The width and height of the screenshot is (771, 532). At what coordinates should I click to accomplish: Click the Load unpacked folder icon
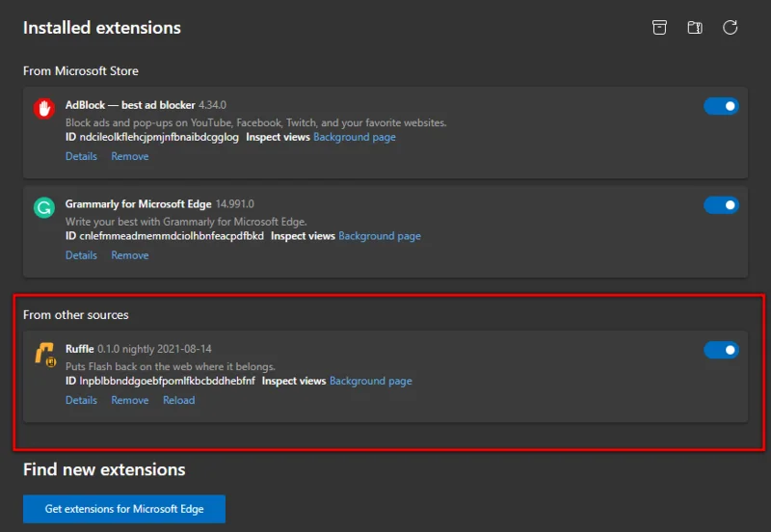coord(695,28)
